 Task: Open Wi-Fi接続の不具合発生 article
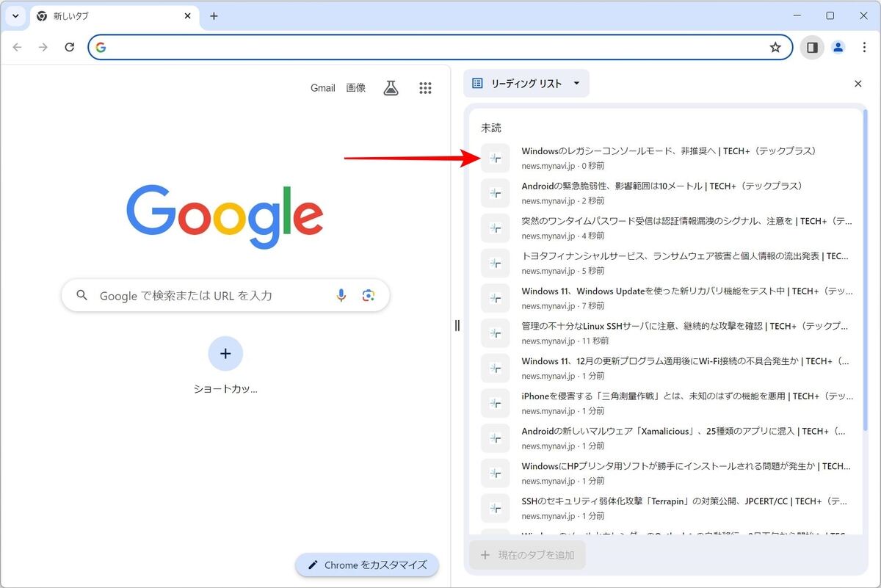point(667,368)
